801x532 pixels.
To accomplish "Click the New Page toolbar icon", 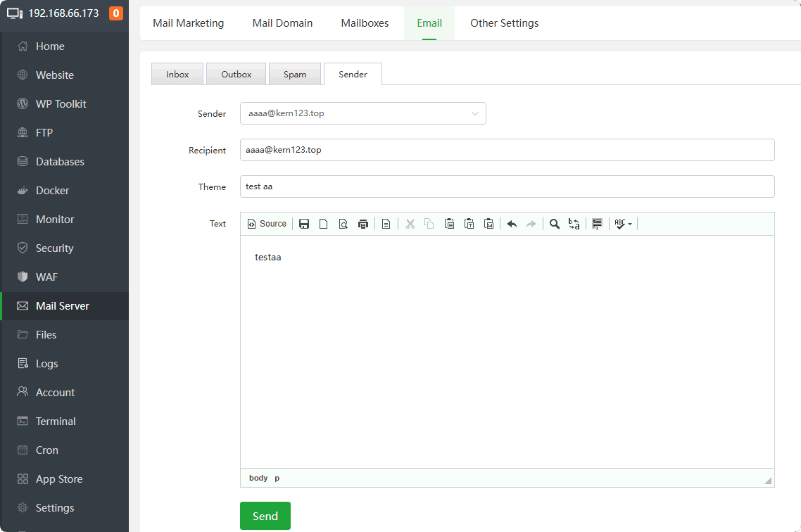I will 324,224.
